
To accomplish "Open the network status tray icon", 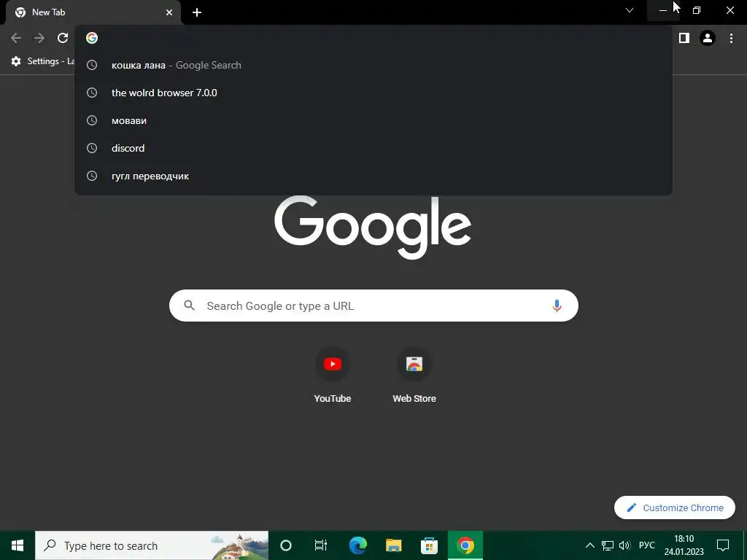I will coord(608,545).
